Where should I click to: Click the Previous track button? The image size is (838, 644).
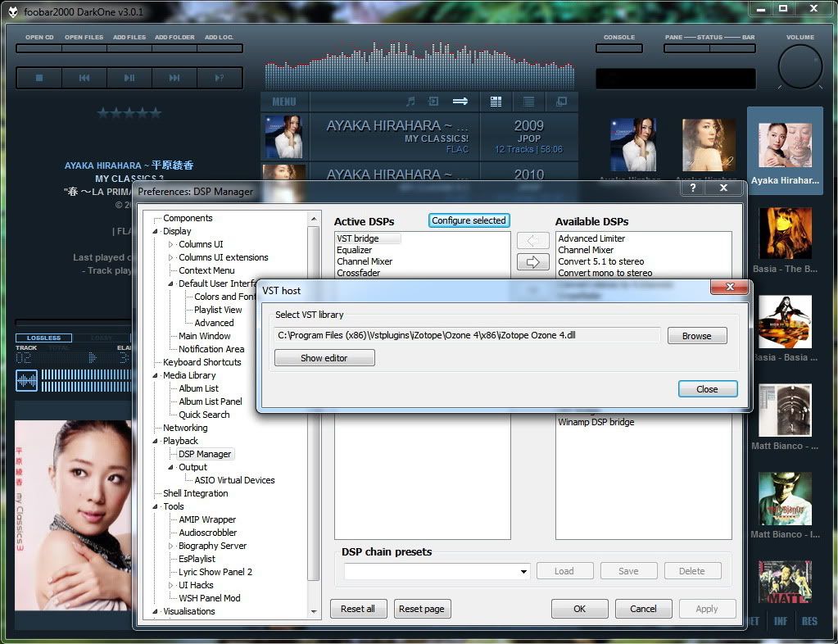(84, 78)
